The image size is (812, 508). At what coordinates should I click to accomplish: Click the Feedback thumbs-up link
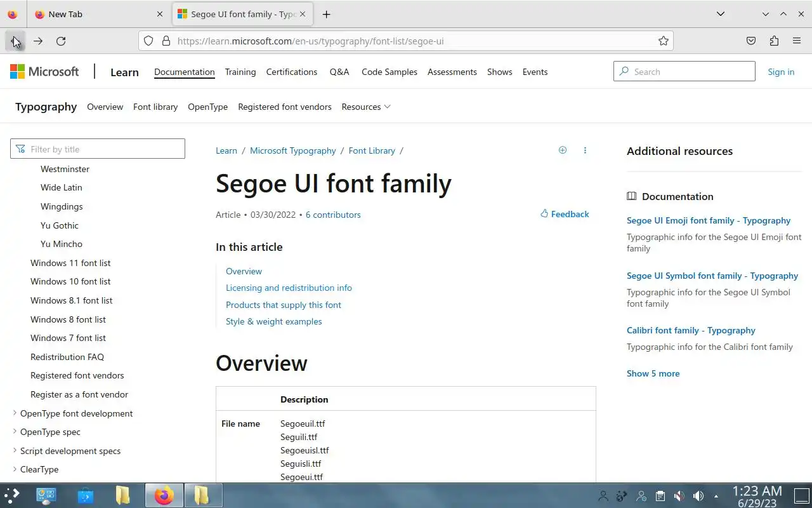click(565, 214)
